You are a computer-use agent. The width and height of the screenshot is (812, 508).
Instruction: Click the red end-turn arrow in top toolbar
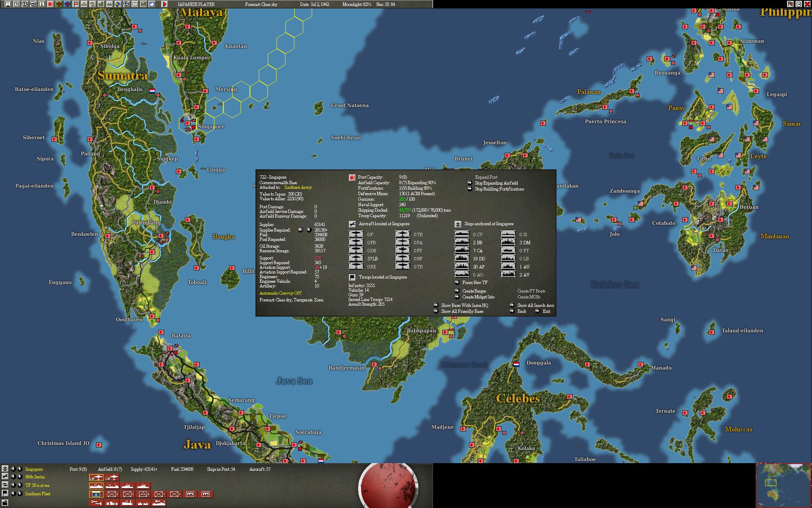click(x=165, y=4)
